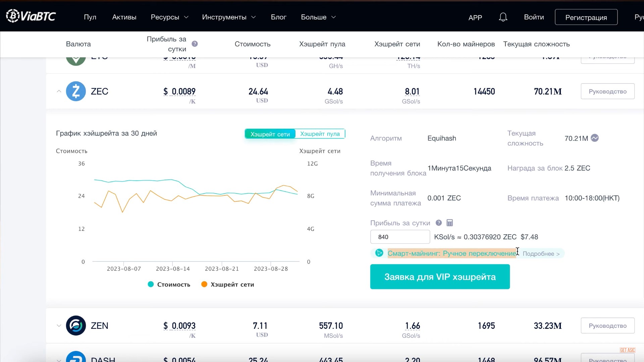Image resolution: width=644 pixels, height=362 pixels.
Task: Click the ViaBTC logo
Action: coord(31,16)
